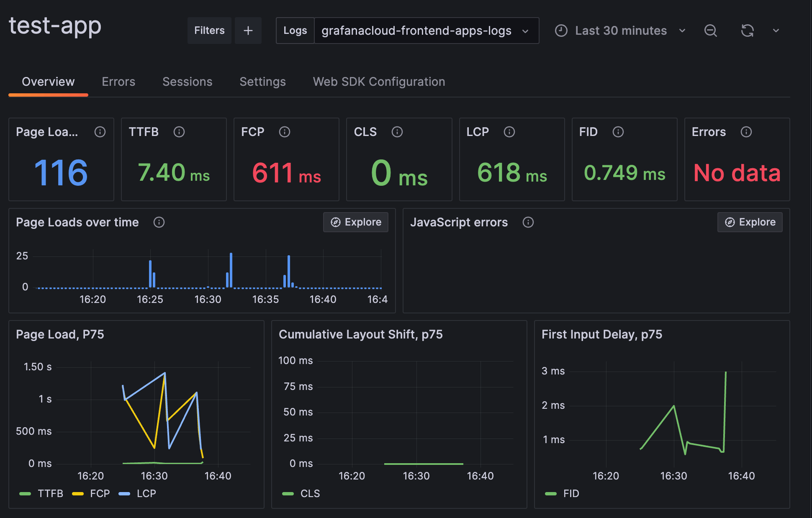
Task: Select the zoom out time range icon
Action: coord(710,31)
